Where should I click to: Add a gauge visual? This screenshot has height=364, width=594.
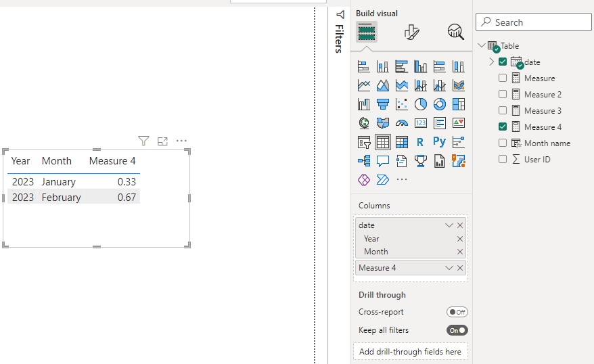(x=402, y=123)
